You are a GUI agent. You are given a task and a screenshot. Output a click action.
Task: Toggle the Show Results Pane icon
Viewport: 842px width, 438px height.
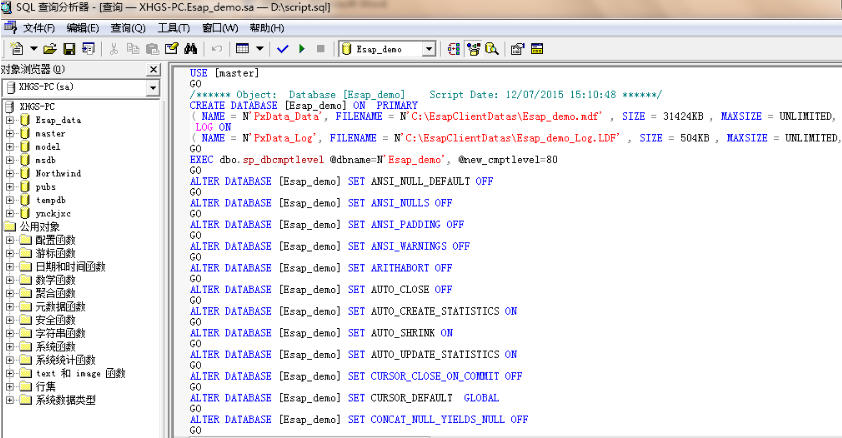[537, 49]
